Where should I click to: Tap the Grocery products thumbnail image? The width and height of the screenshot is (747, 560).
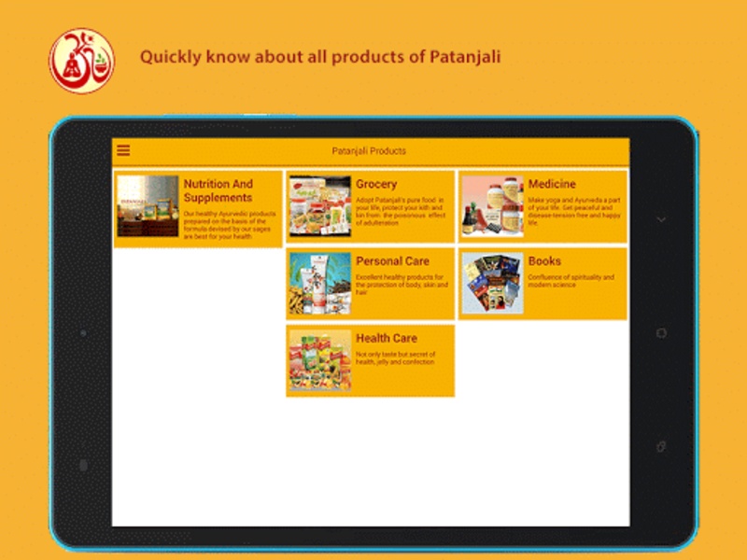(320, 206)
